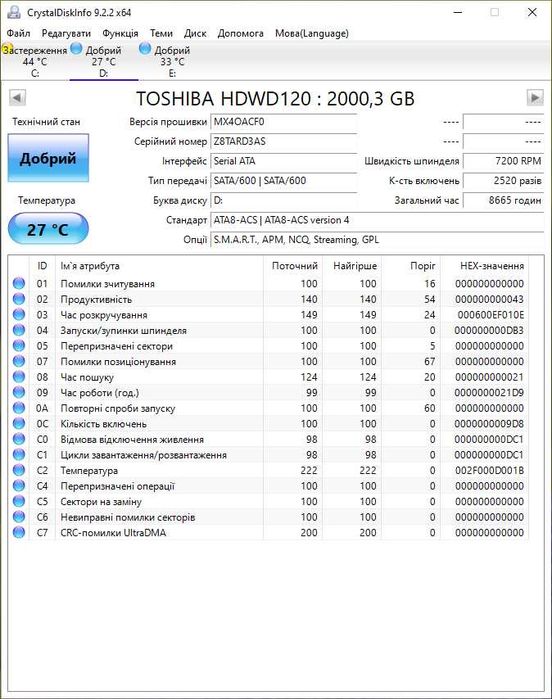The image size is (552, 699).
Task: Click firmware version field MX4OACF0
Action: [x=284, y=122]
